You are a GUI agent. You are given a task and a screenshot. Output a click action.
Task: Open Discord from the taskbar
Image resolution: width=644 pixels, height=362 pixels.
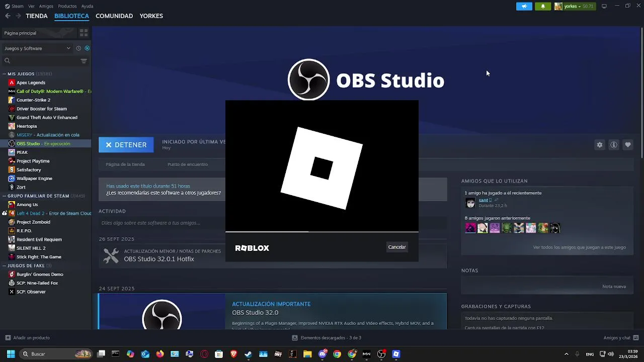pyautogui.click(x=323, y=354)
